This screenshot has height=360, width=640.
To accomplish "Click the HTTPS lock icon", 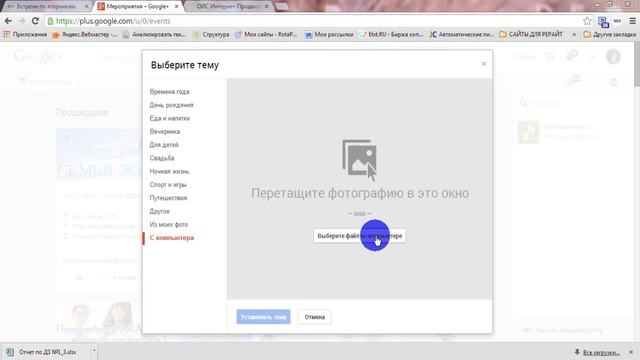I will [x=50, y=21].
